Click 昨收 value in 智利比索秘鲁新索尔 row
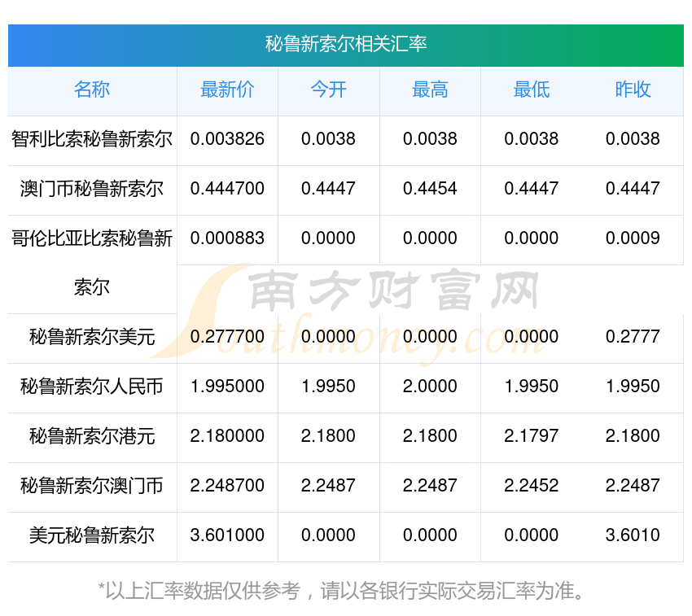Image resolution: width=692 pixels, height=616 pixels. (633, 139)
